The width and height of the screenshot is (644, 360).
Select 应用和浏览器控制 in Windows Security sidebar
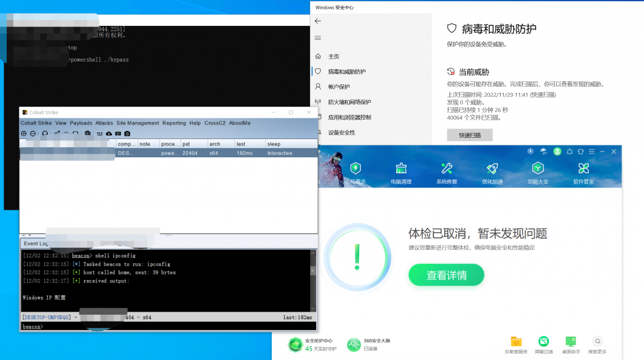point(349,117)
